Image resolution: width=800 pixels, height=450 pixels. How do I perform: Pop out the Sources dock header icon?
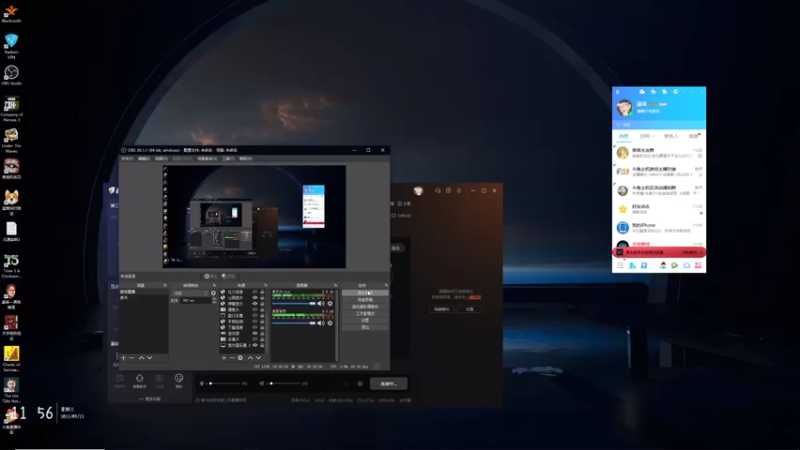265,285
